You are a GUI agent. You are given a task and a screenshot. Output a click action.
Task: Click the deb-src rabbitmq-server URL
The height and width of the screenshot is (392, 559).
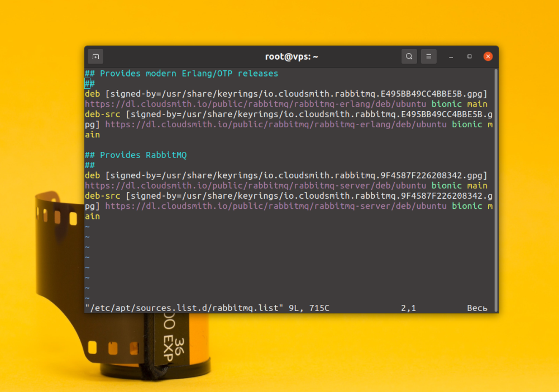tap(275, 206)
